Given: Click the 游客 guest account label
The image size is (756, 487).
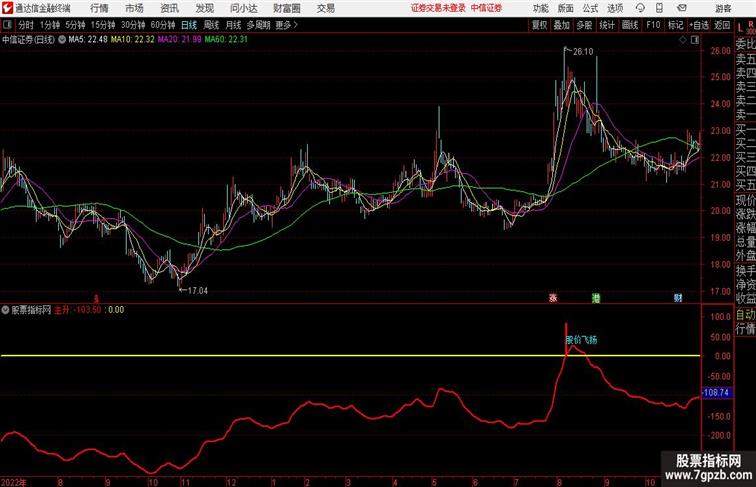Looking at the screenshot, I should click(x=723, y=8).
